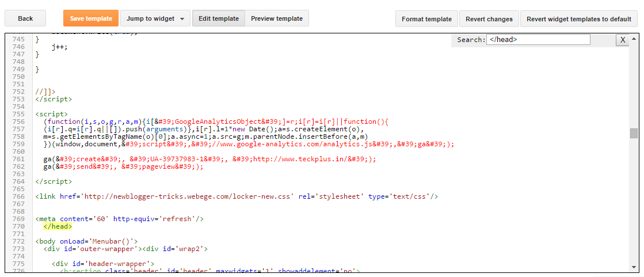This screenshot has height=277, width=644.
Task: Click the meta content='60' refresh line
Action: coord(120,219)
